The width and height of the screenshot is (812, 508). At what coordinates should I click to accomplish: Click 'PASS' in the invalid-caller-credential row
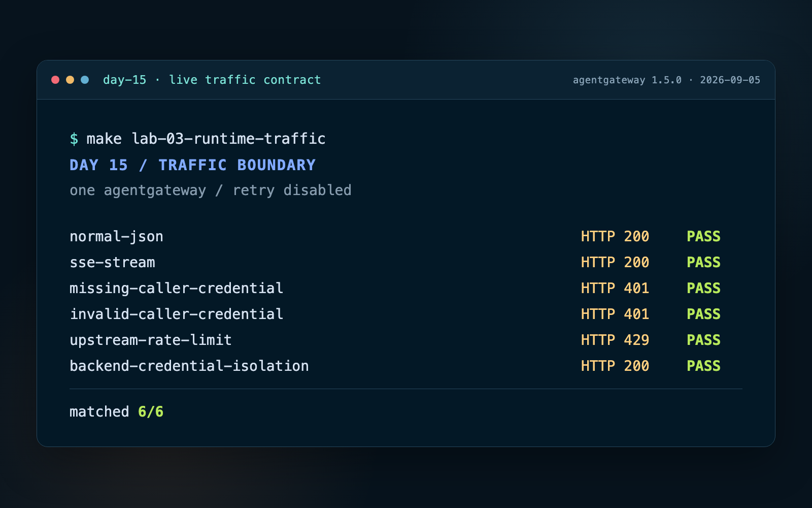coord(704,314)
